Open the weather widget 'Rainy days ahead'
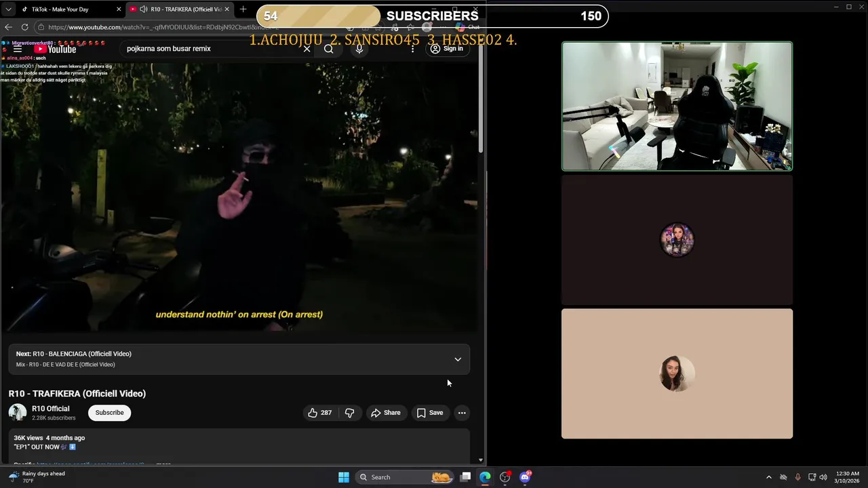Screen dimensions: 868x488 37,477
